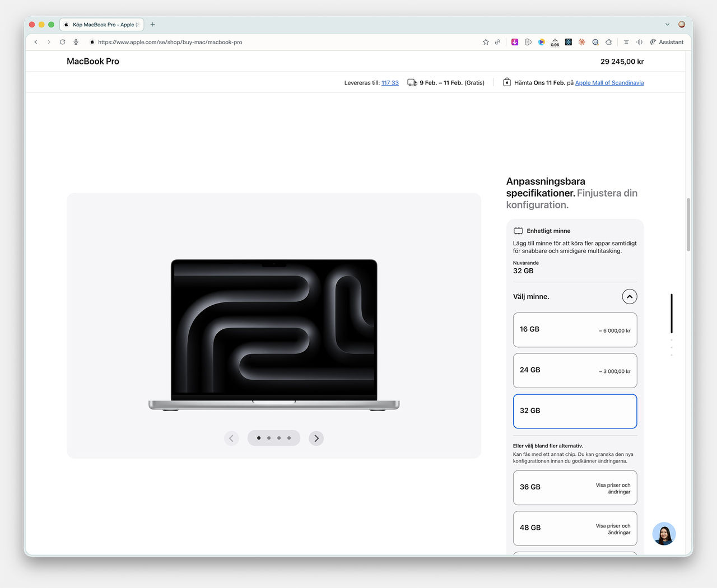The image size is (717, 588).
Task: Select the 24 GB memory option
Action: click(x=575, y=370)
